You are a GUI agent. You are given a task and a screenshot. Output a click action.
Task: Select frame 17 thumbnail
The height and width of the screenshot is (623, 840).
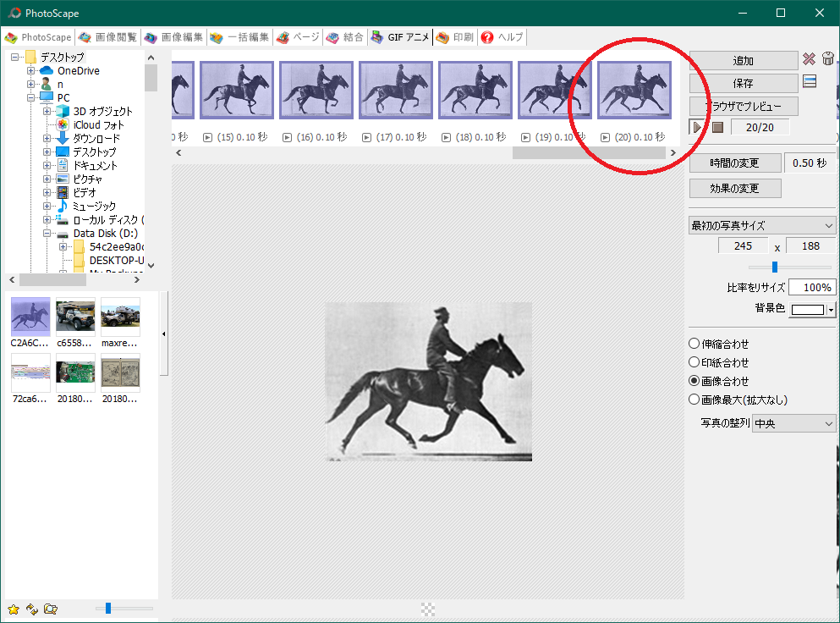click(x=396, y=90)
